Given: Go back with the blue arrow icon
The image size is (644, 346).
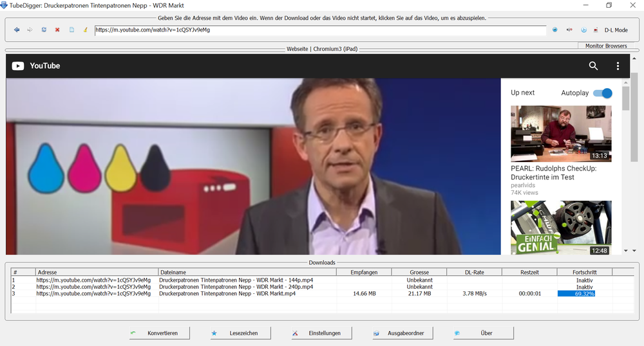Looking at the screenshot, I should 17,30.
